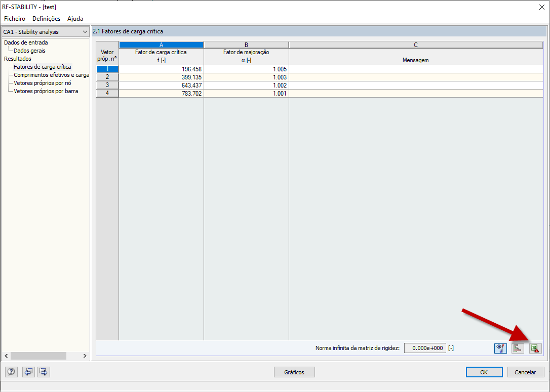This screenshot has width=550, height=392.
Task: Export table to Excel
Action: coord(535,348)
